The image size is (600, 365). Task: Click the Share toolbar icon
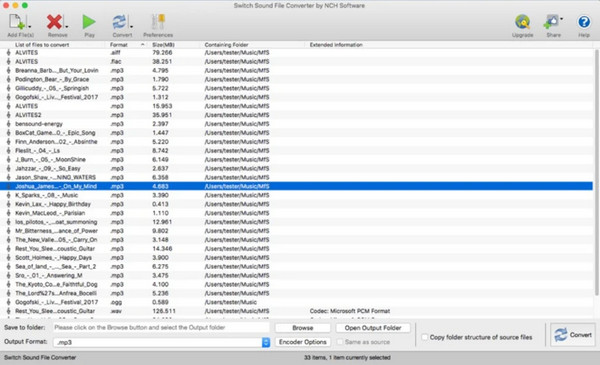pos(551,22)
